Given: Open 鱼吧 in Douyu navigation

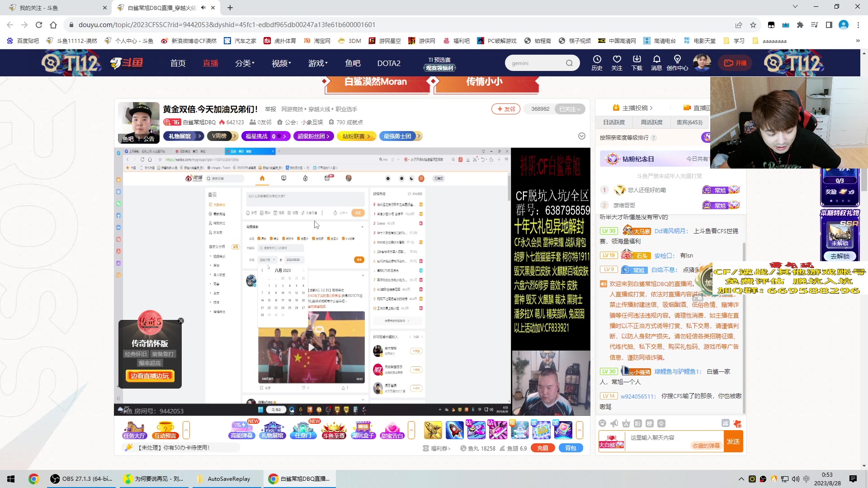Looking at the screenshot, I should tap(353, 63).
